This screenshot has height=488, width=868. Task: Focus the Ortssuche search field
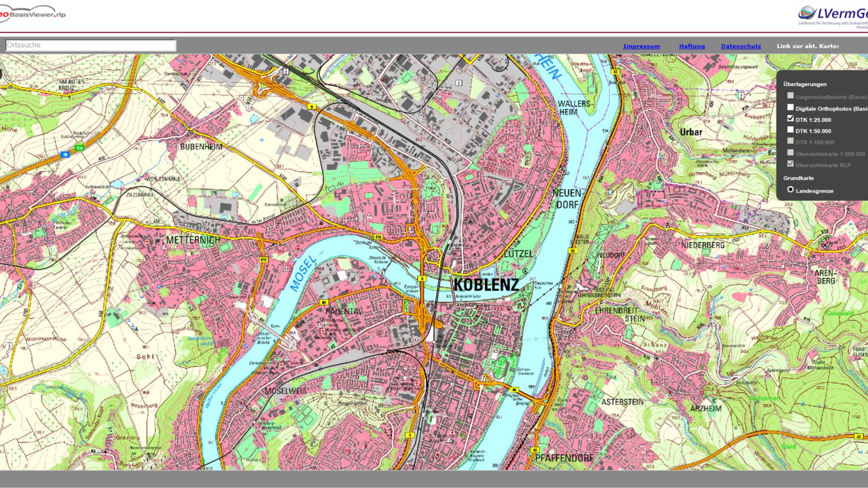[x=91, y=45]
